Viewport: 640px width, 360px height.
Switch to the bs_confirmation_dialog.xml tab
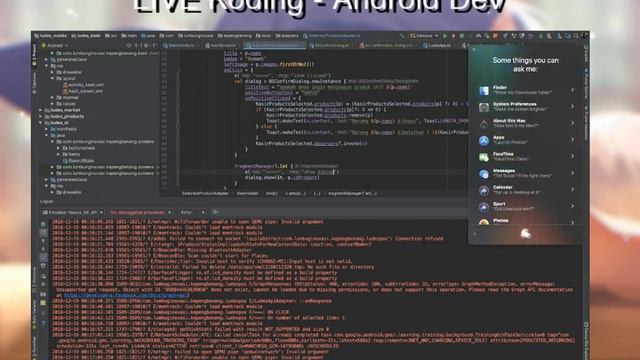coord(389,45)
